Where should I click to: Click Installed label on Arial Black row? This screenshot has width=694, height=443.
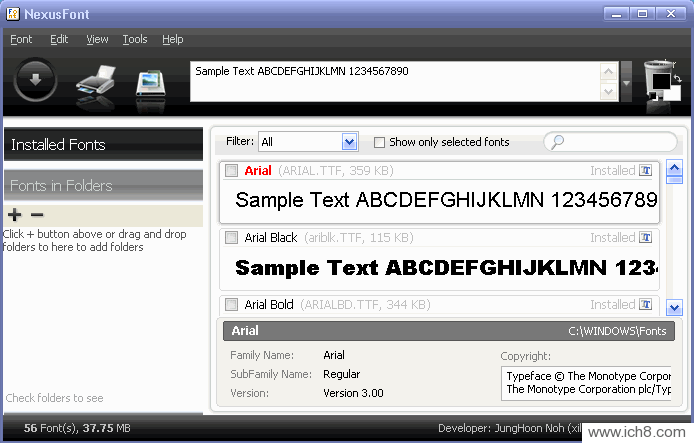click(x=613, y=238)
